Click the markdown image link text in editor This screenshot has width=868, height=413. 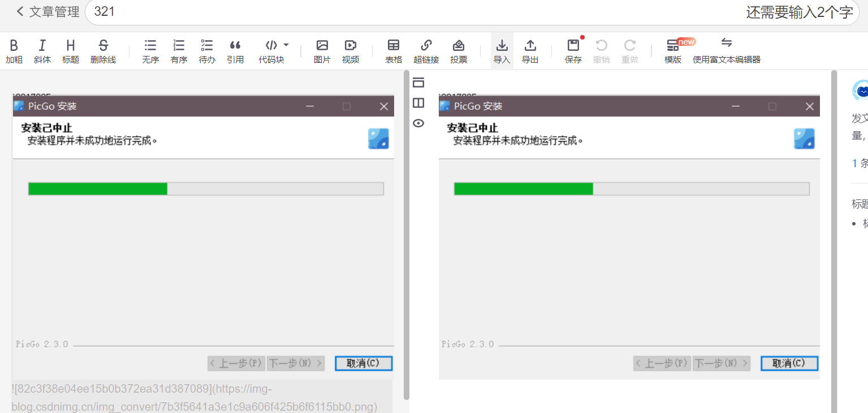(x=194, y=398)
